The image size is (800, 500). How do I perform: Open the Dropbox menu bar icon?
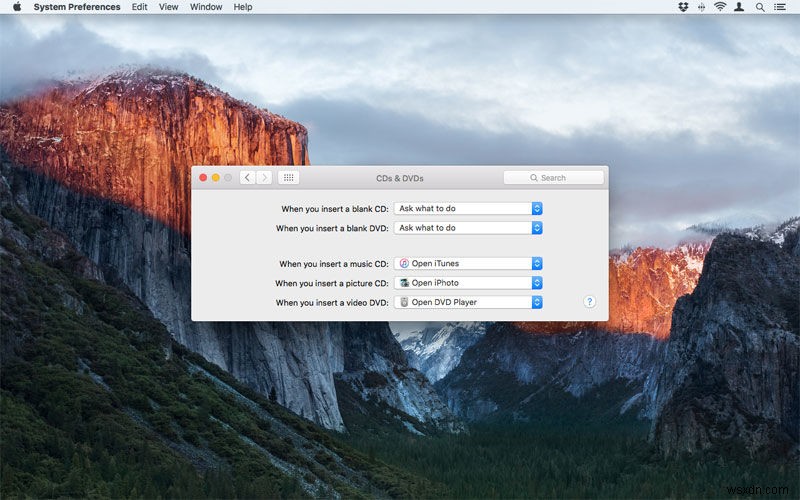pyautogui.click(x=683, y=7)
